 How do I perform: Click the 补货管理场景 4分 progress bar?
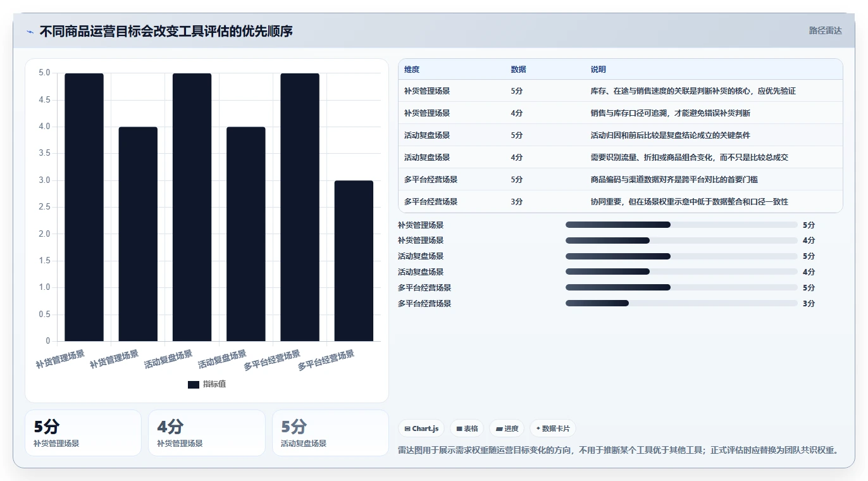point(681,240)
